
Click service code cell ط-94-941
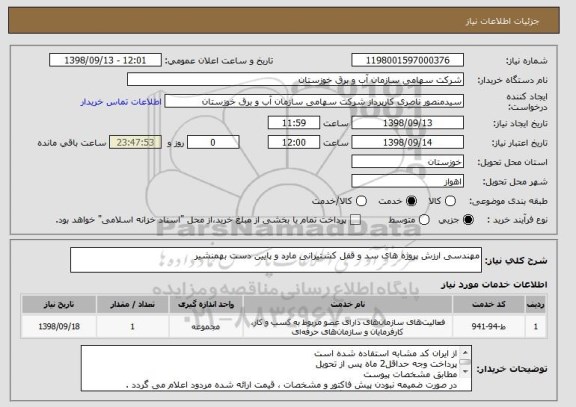point(489,327)
